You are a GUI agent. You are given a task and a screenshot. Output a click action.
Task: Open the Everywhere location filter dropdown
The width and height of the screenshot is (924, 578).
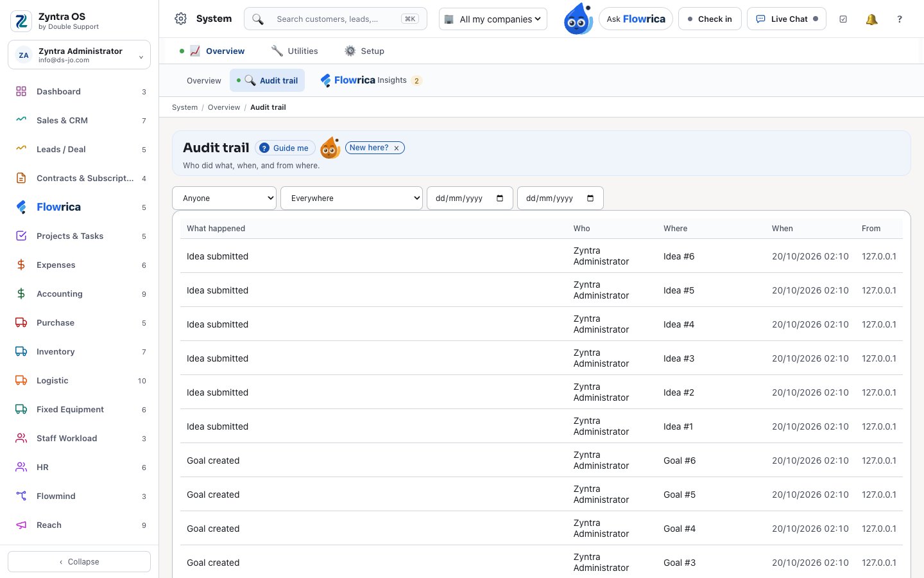click(352, 198)
